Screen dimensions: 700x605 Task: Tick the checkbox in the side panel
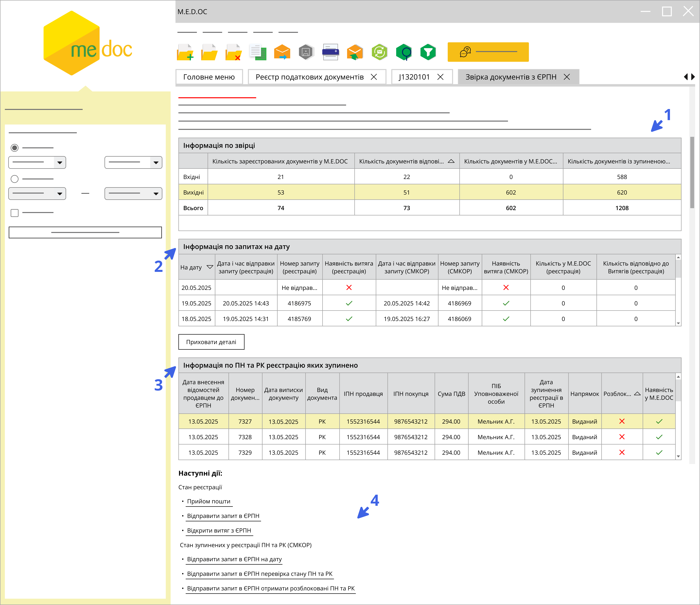pos(15,213)
